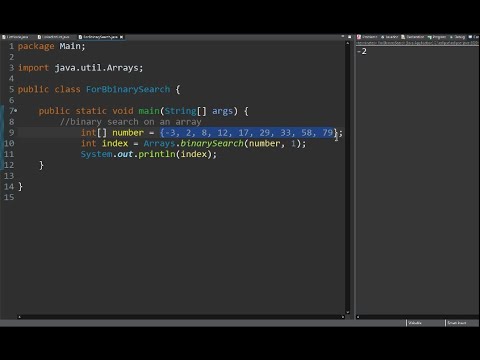Click the class name ForBbinarySearch

[x=128, y=89]
